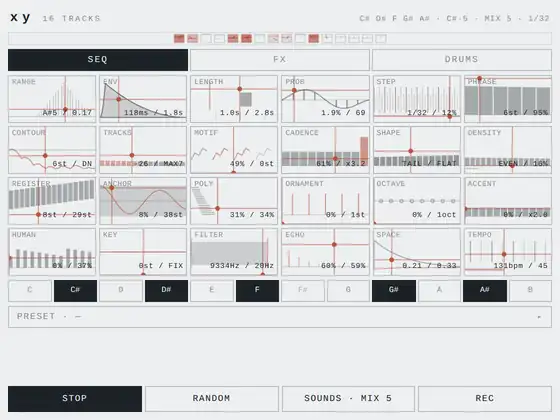Toggle the B note key
The image size is (560, 420).
pos(530,291)
